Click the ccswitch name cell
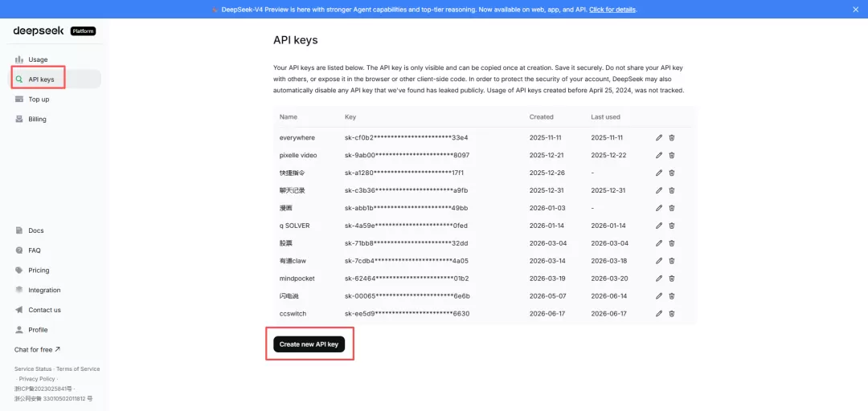The height and width of the screenshot is (411, 868). point(293,314)
